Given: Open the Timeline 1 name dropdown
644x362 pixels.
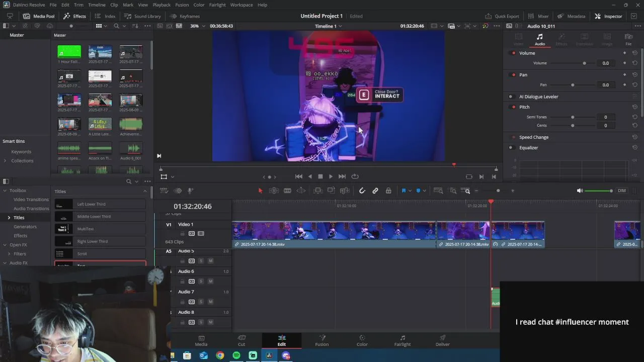Looking at the screenshot, I should (329, 26).
